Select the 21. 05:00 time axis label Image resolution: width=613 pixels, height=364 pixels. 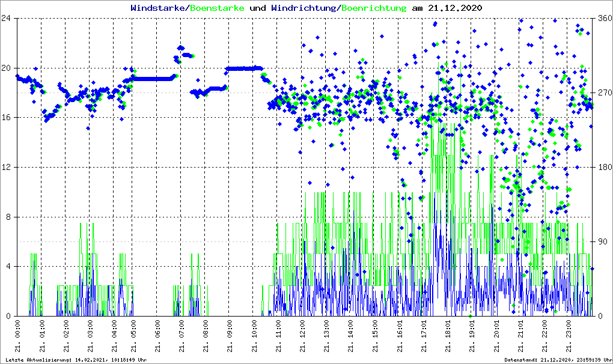tap(133, 338)
